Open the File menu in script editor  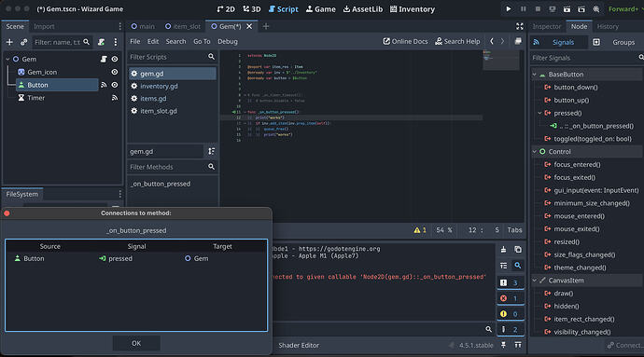coord(134,41)
